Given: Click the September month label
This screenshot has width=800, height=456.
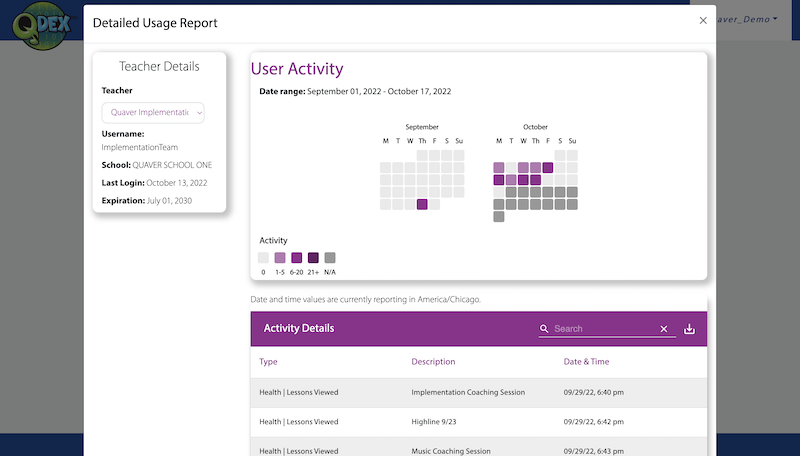Looking at the screenshot, I should 422,127.
